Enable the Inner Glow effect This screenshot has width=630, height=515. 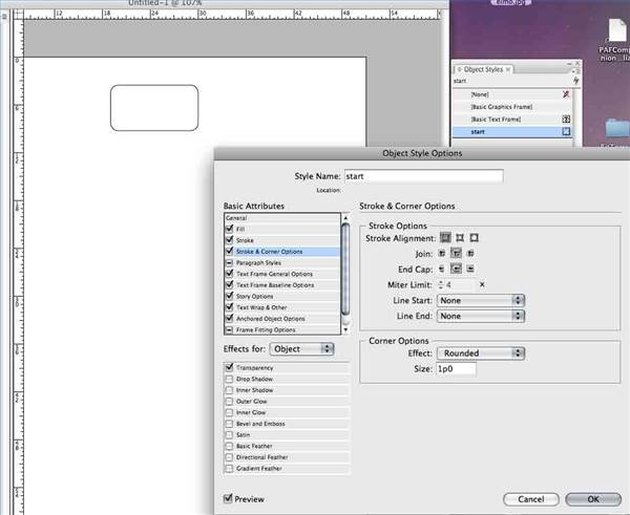pos(229,413)
